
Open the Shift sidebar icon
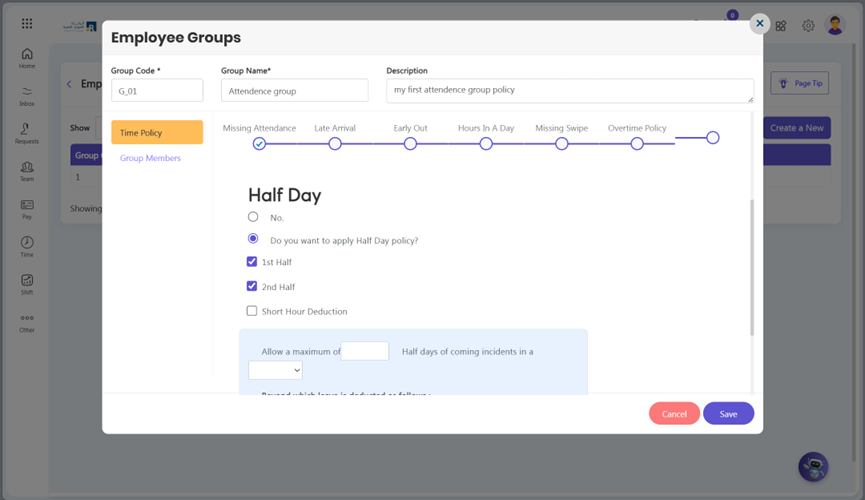[x=27, y=284]
